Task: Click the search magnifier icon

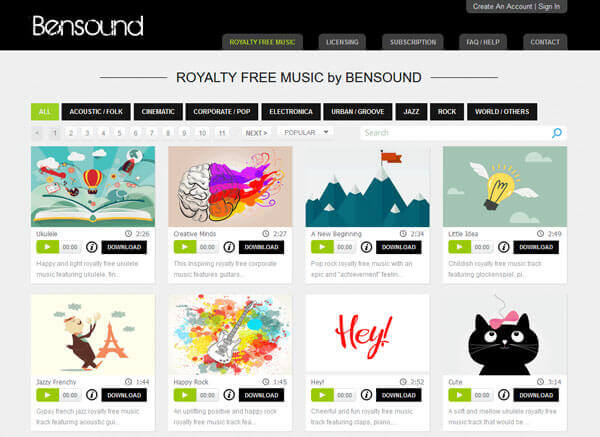Action: (x=557, y=133)
